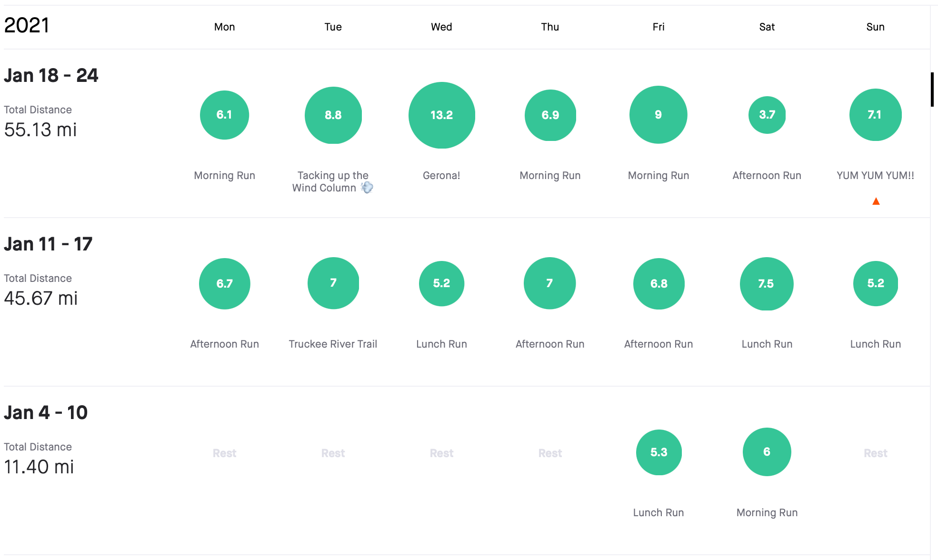Screen dimensions: 938x560
Task: Click the orange triangle under YUM YUM YUM!!
Action: point(876,201)
